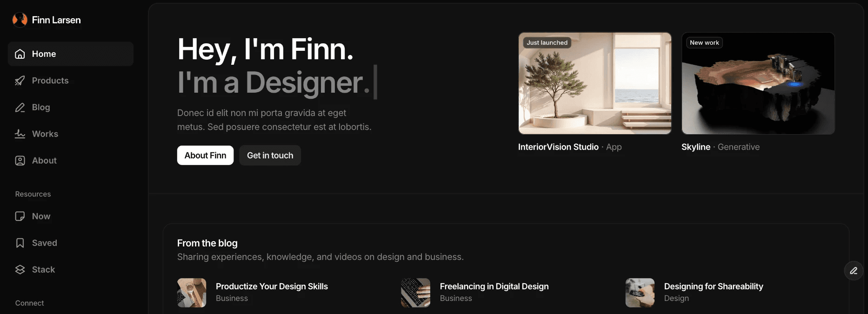Click the Finn Larsen site name
The image size is (868, 314).
coord(56,20)
